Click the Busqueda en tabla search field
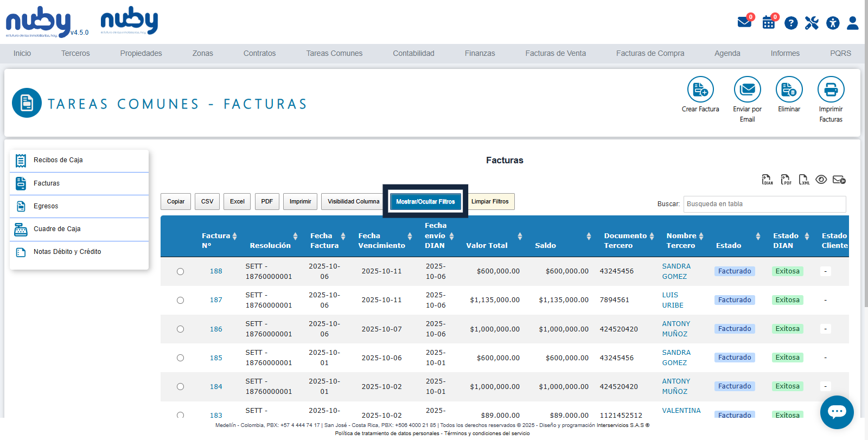 tap(764, 204)
